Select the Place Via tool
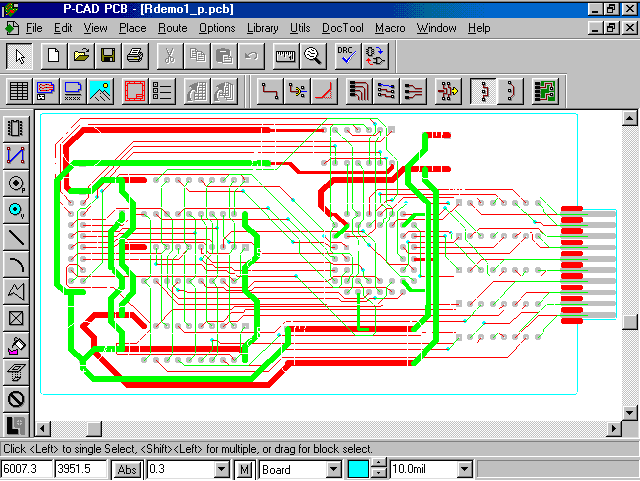The width and height of the screenshot is (640, 481). [16, 210]
